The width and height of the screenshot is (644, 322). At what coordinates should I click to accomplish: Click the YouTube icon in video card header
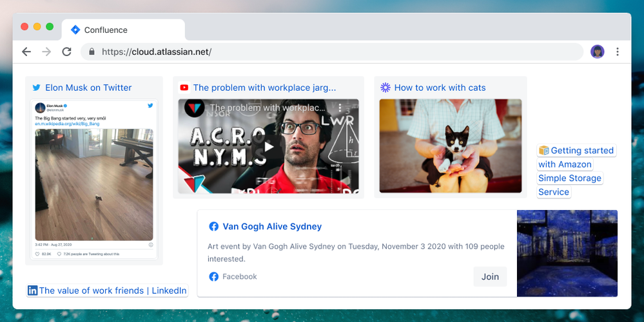click(184, 88)
